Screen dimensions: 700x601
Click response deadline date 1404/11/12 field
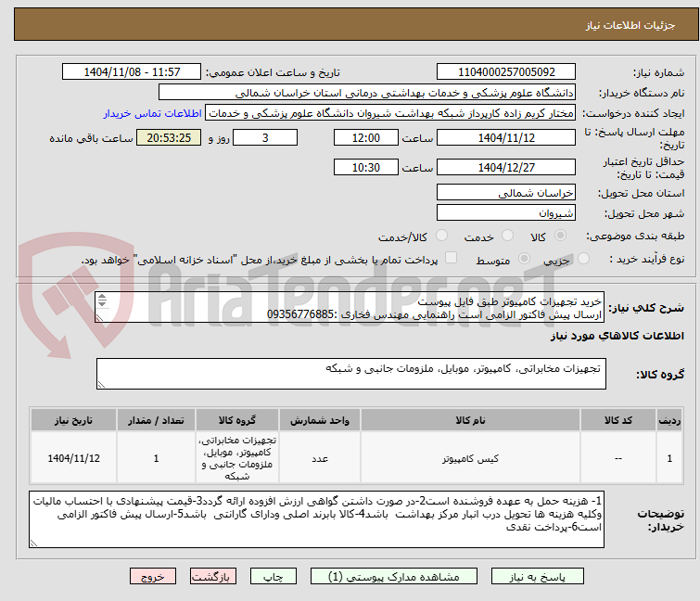point(506,137)
